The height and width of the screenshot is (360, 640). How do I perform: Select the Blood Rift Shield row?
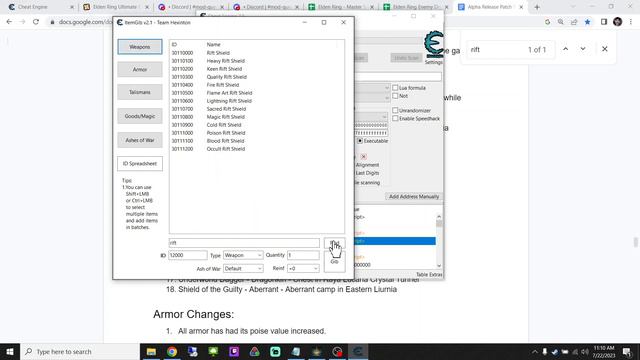(256, 141)
